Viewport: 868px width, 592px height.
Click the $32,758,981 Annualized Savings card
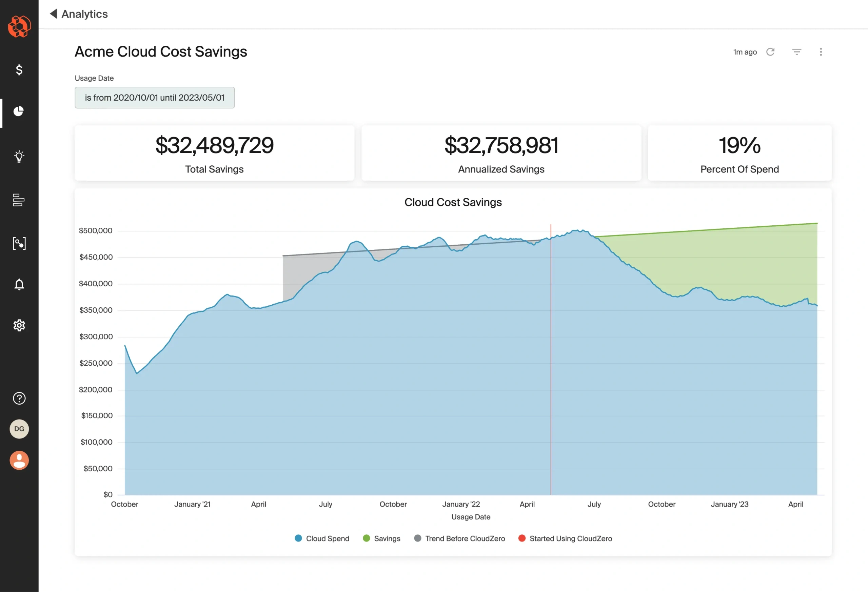[501, 154]
